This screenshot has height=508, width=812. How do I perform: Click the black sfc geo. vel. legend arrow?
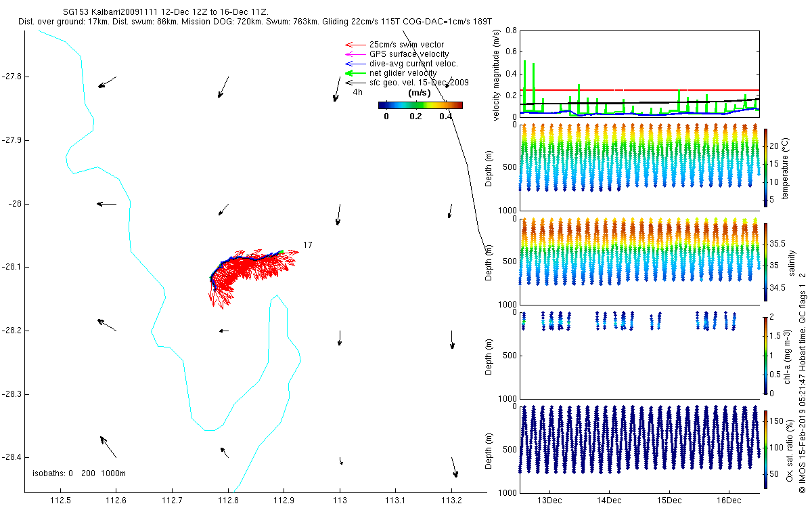pyautogui.click(x=355, y=83)
